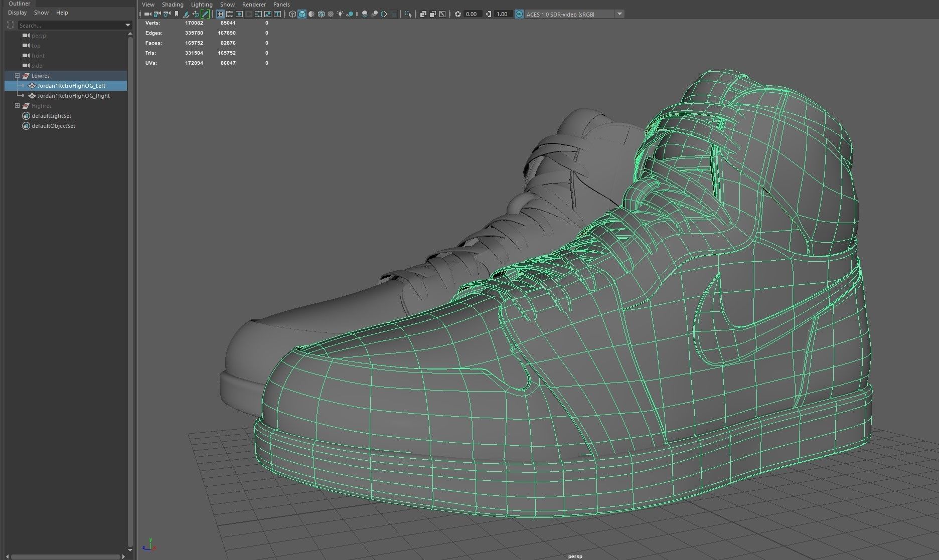This screenshot has width=939, height=560.
Task: Collapse the Lowres group
Action: 17,76
